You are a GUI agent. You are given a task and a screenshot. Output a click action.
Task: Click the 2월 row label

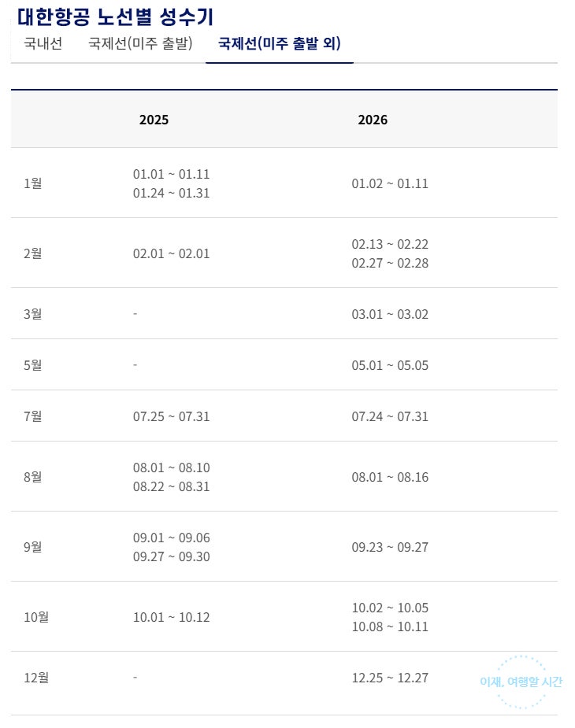click(33, 253)
